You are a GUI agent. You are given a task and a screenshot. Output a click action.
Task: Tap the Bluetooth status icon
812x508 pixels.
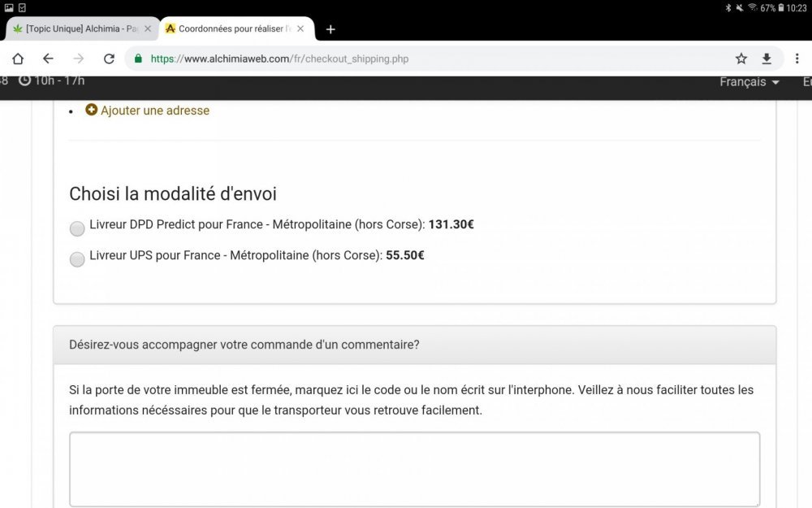[x=728, y=8]
